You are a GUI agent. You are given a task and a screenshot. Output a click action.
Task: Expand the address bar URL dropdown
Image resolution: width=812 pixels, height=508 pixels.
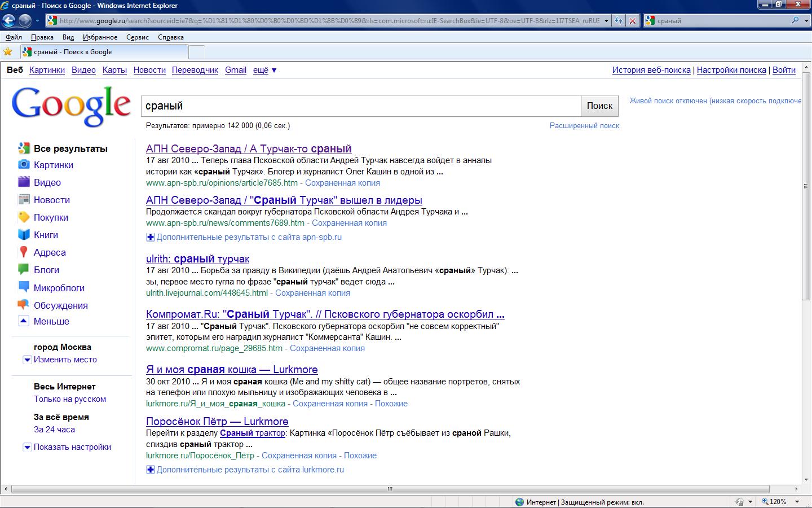(x=606, y=21)
